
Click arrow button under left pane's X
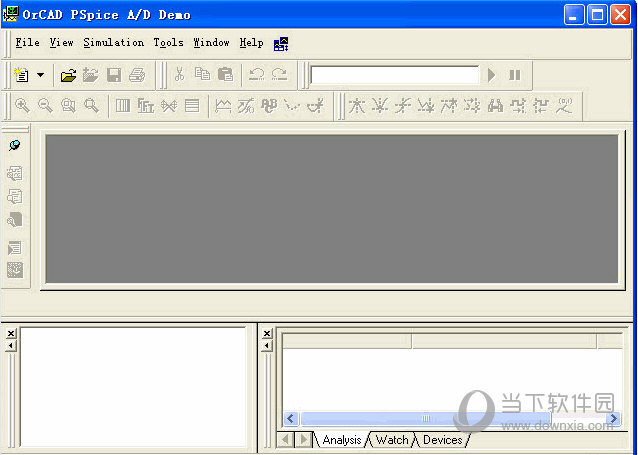[11, 346]
